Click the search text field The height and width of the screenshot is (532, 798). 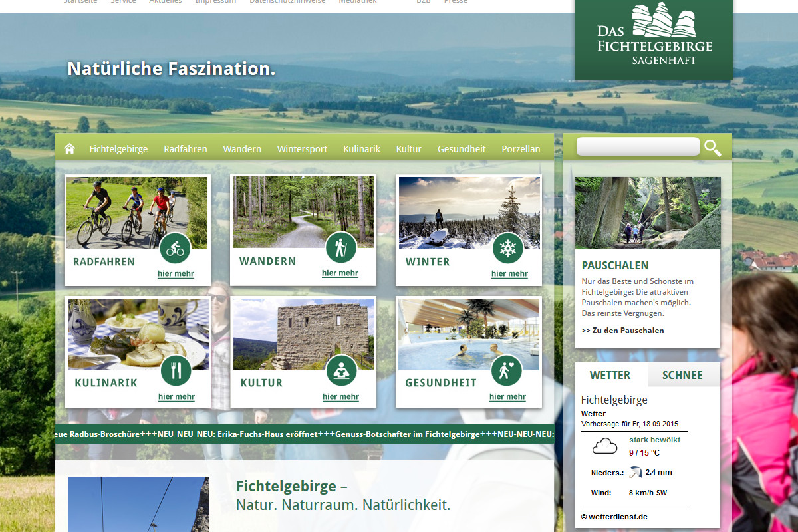(638, 146)
